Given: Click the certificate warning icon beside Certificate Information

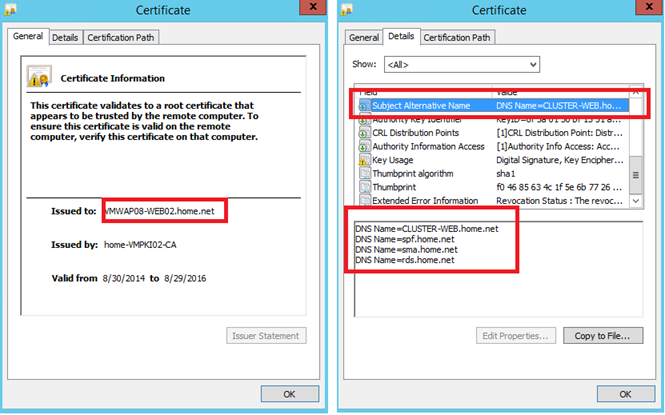Looking at the screenshot, I should [39, 76].
